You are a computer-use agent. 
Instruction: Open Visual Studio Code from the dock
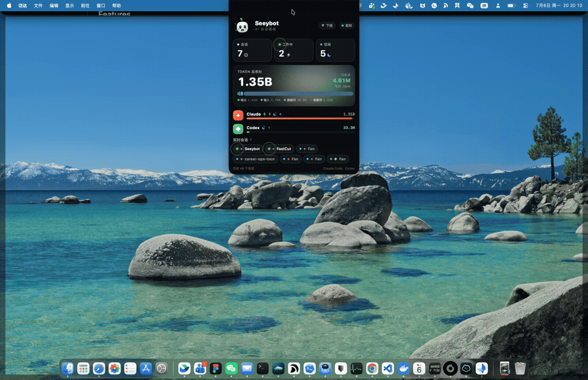pyautogui.click(x=388, y=369)
